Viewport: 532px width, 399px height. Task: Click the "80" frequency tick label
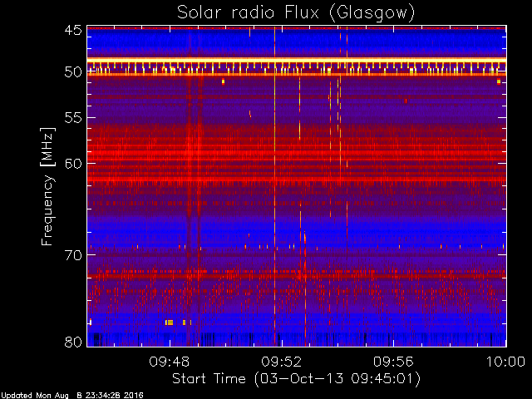coord(73,342)
